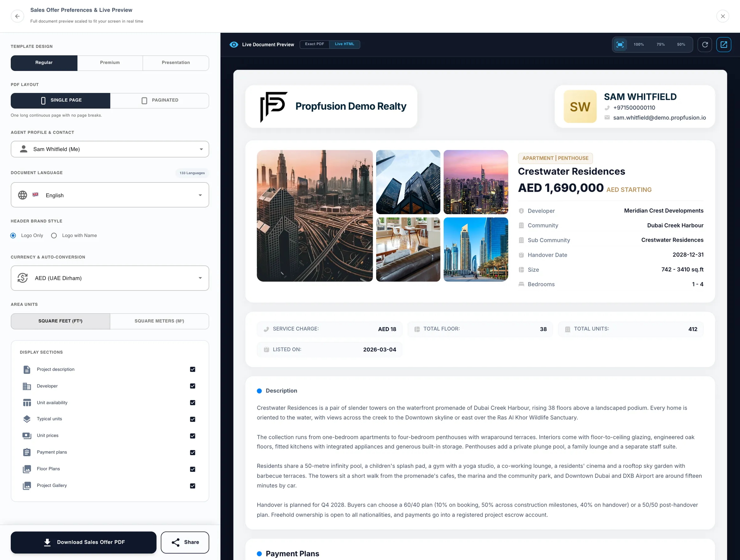Click the Project Gallery image icon
Screen dimensions: 740x560
[27, 485]
